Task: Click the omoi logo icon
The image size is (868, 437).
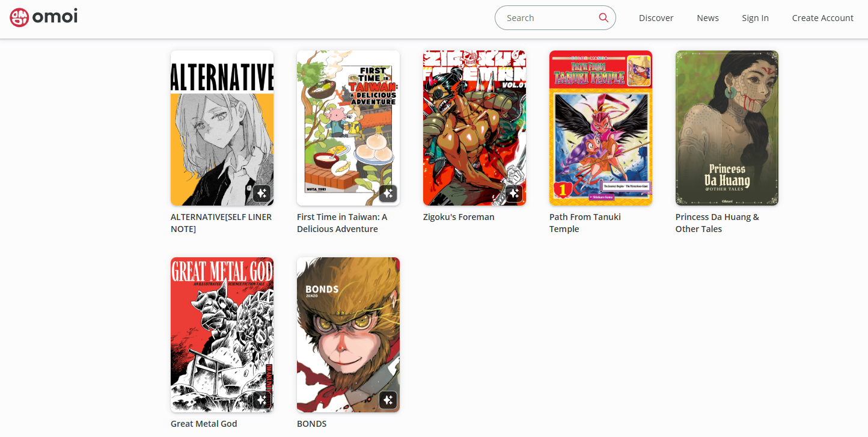Action: coord(19,17)
